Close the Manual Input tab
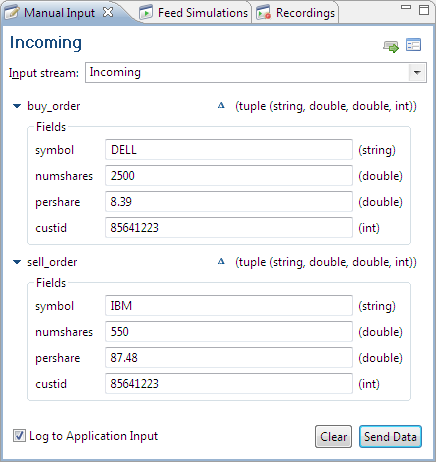436x462 pixels. click(x=108, y=12)
